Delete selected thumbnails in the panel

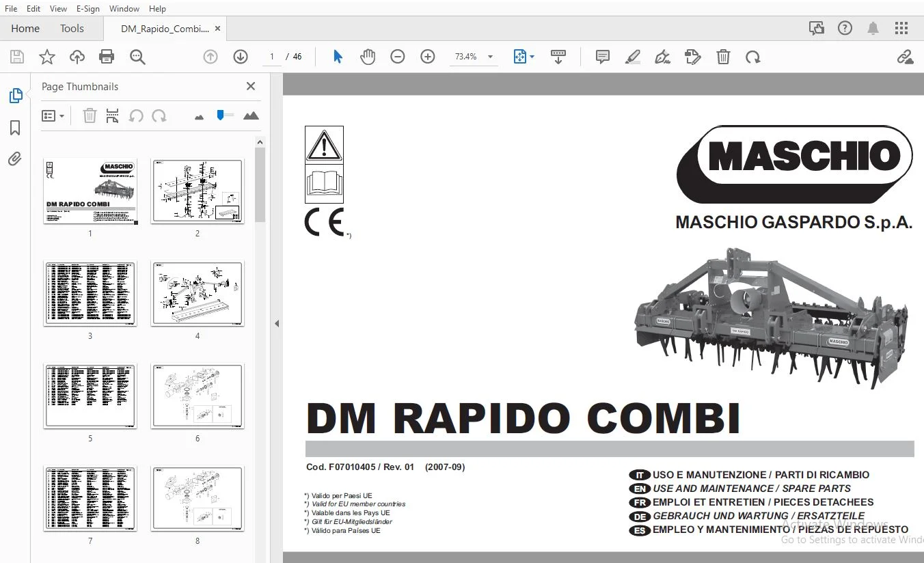(90, 115)
